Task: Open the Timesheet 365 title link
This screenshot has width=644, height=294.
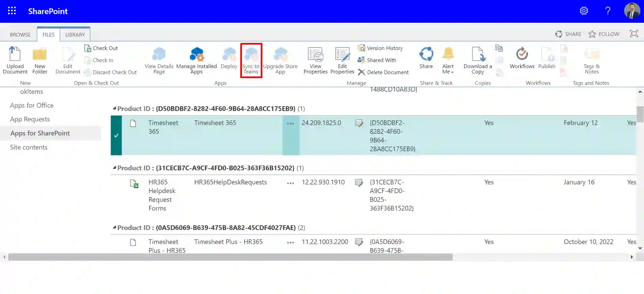Action: point(163,127)
